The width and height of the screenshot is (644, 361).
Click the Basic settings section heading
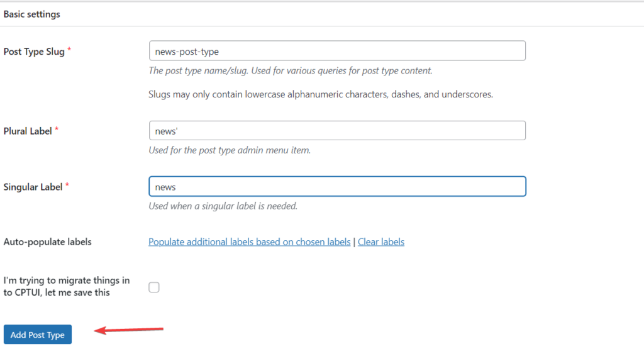[x=32, y=14]
